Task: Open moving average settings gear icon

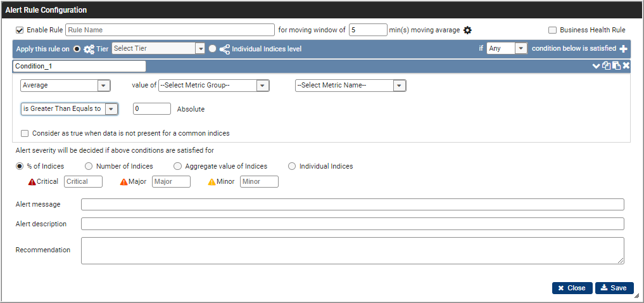Action: [467, 30]
